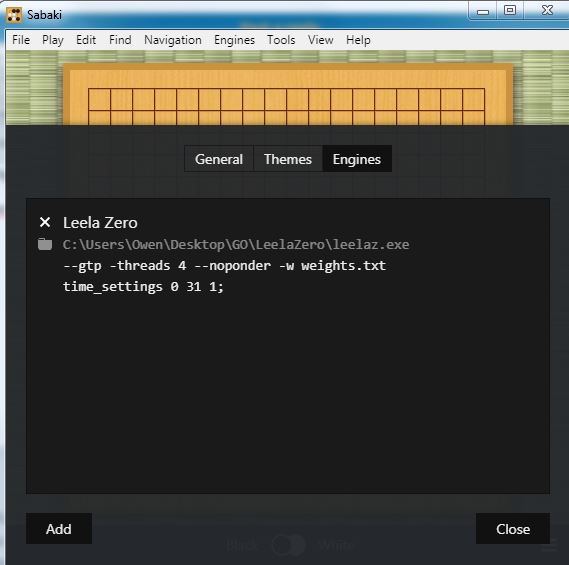Image resolution: width=569 pixels, height=565 pixels.
Task: Switch to the General preferences tab
Action: pos(219,159)
